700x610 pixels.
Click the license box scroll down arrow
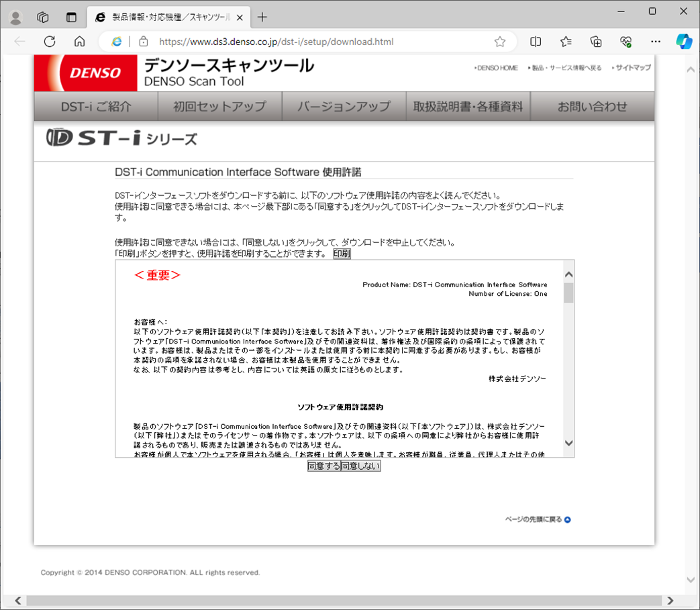[x=568, y=443]
